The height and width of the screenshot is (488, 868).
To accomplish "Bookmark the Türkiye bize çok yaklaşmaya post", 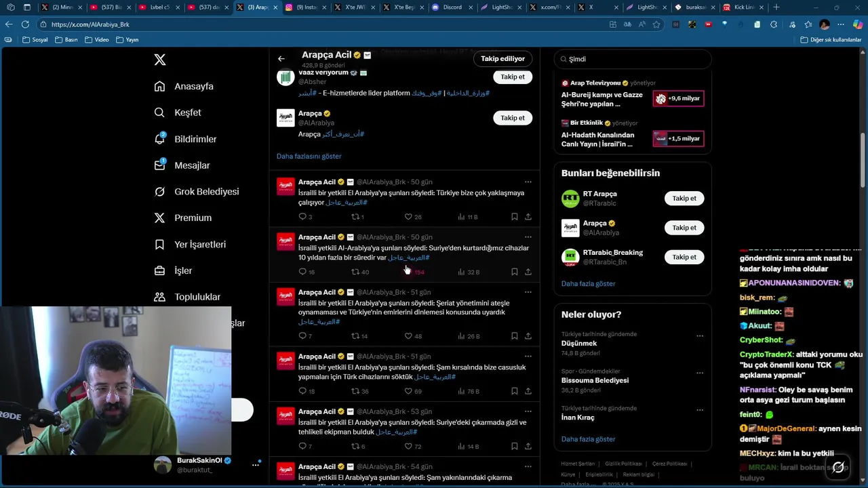I will (514, 217).
